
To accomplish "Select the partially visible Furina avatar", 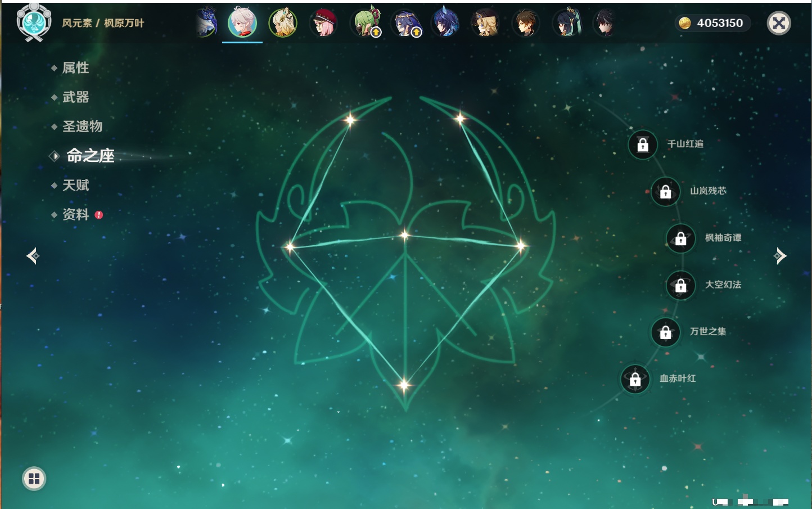I will tap(207, 23).
